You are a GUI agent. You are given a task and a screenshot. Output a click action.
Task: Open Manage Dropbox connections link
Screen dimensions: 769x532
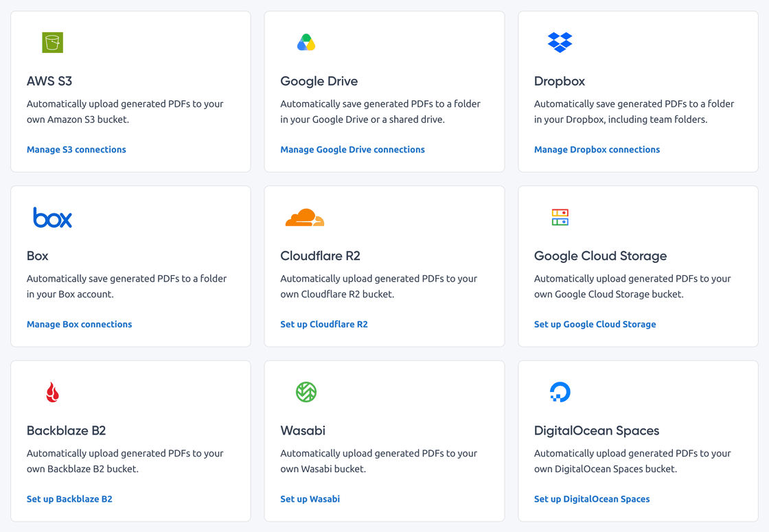tap(597, 150)
